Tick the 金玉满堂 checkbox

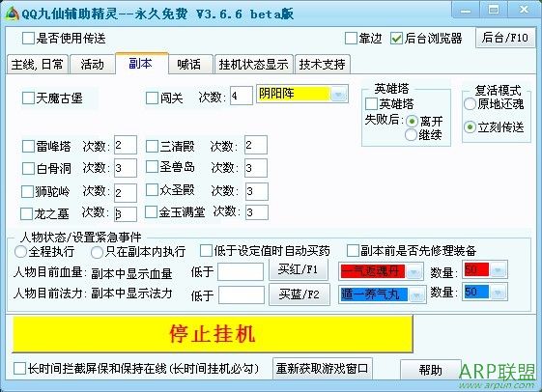point(151,212)
